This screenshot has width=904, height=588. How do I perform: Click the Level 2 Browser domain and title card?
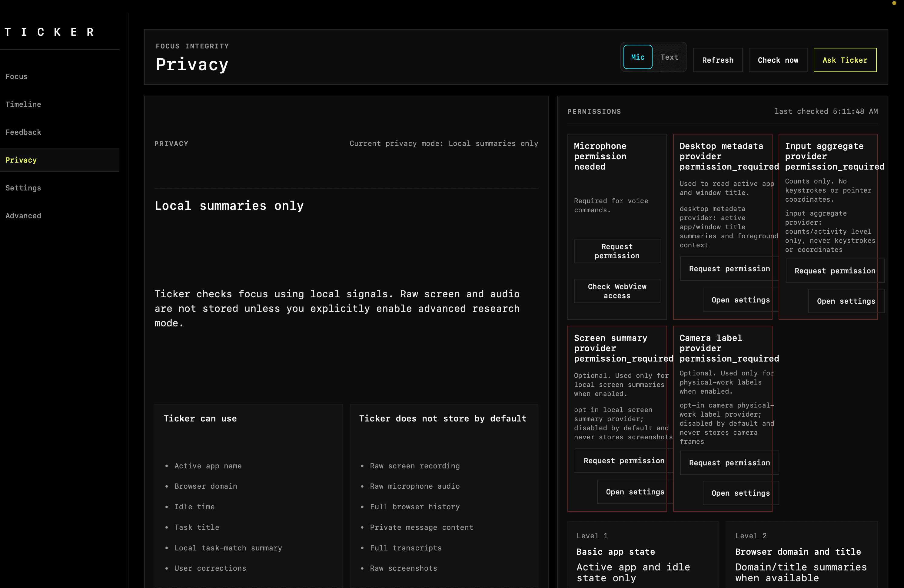tap(802, 555)
